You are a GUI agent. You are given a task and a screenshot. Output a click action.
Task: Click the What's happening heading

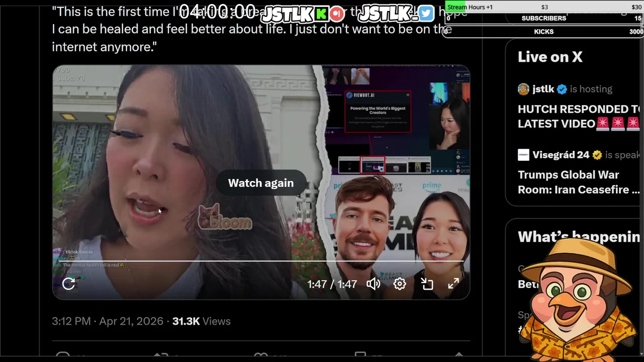click(579, 236)
